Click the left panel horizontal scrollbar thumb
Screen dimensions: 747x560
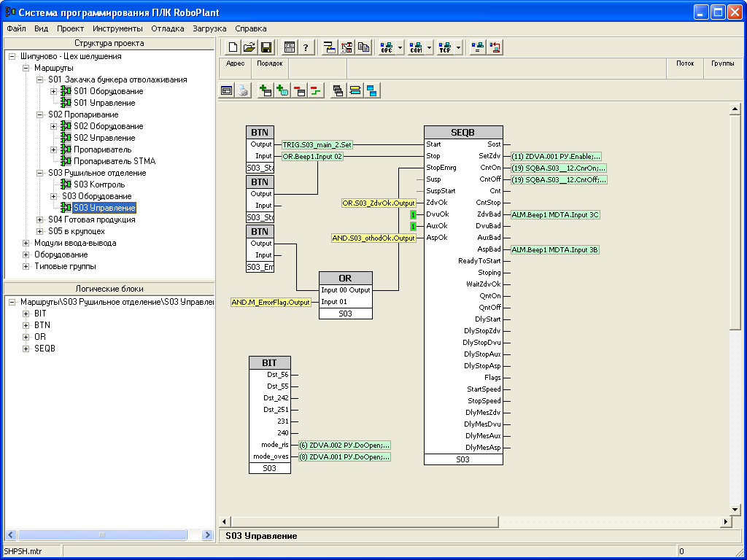[x=101, y=535]
